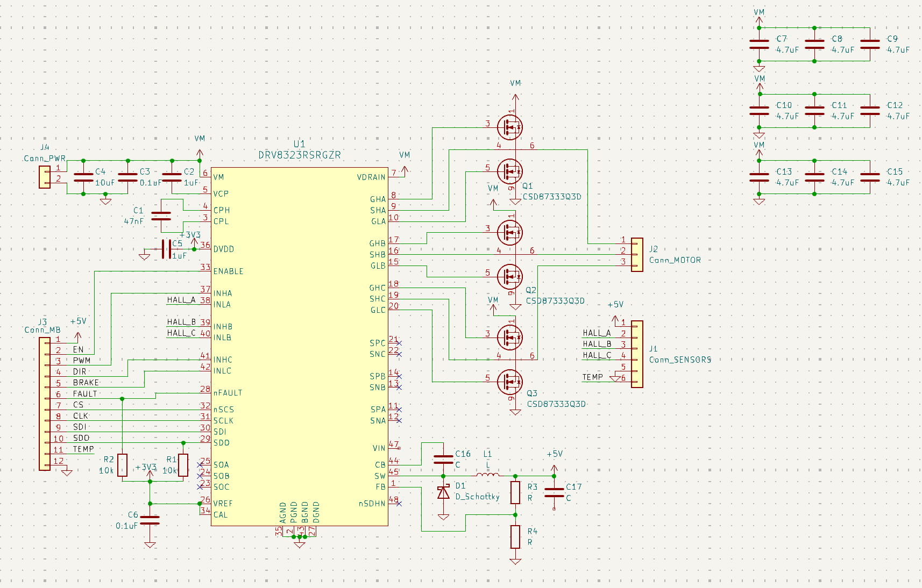Select the R2 10k resistor symbol
Viewport: 922px width, 588px height.
click(x=123, y=465)
